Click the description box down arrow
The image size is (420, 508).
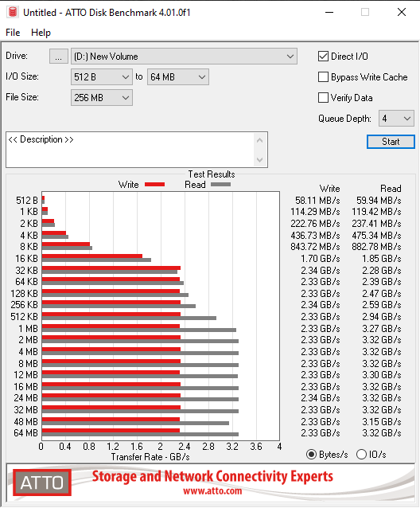pos(259,159)
